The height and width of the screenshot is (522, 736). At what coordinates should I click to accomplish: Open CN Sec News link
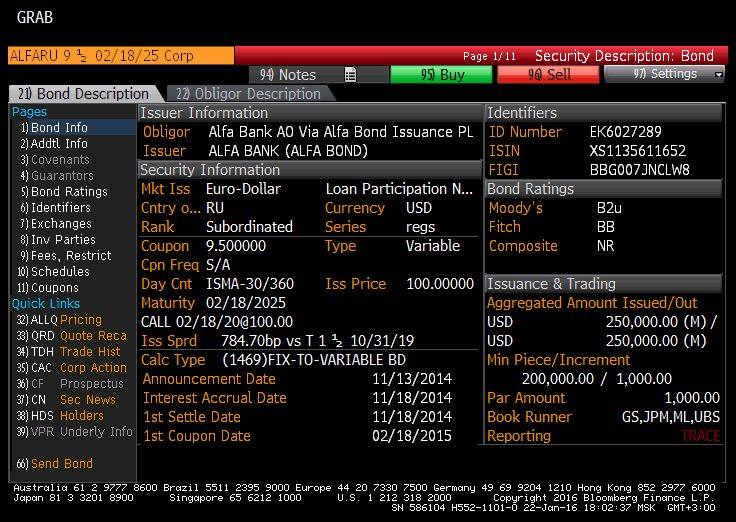click(x=66, y=399)
